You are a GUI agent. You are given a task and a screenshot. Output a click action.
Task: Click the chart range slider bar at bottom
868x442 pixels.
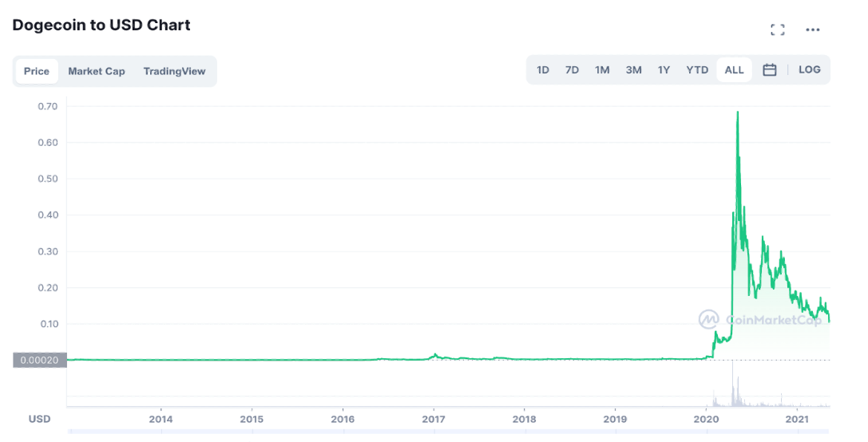[449, 431]
